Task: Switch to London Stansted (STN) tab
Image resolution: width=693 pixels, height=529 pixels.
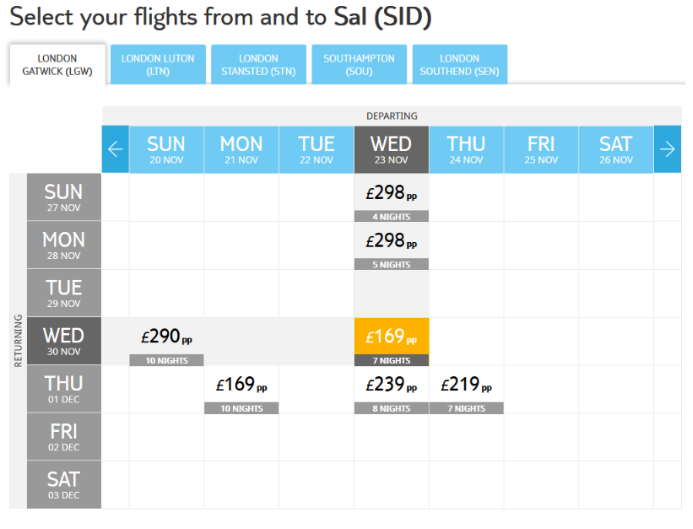Action: tap(259, 65)
